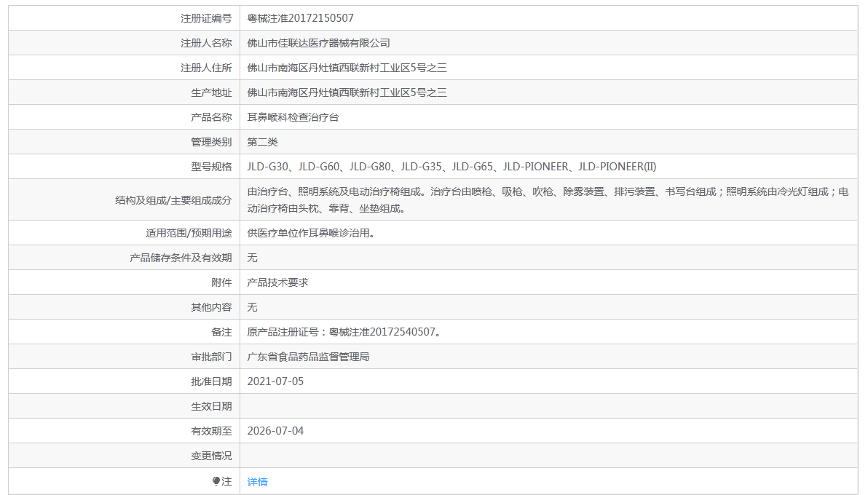Click the 审批部门 label

click(211, 357)
